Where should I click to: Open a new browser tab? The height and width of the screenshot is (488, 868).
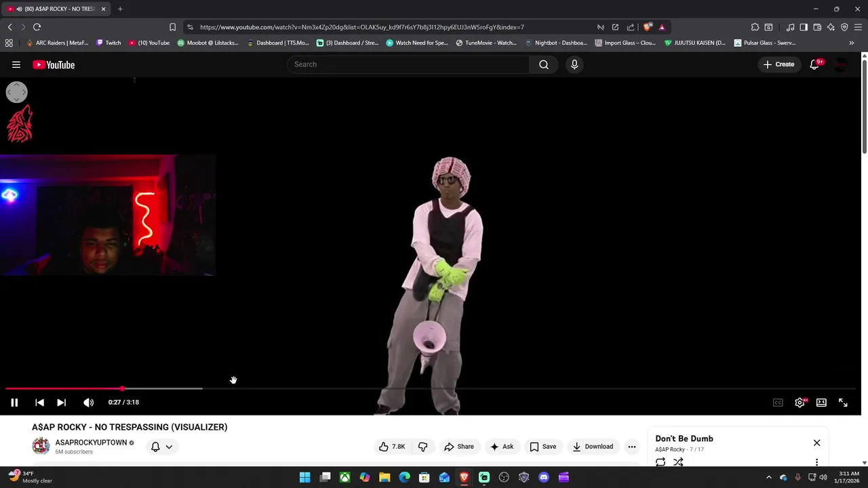(x=120, y=9)
